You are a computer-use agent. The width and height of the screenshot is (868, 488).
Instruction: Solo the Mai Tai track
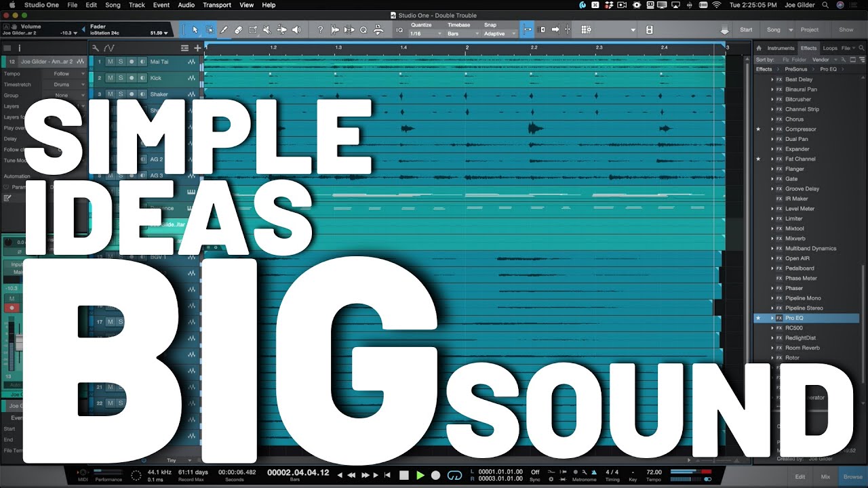(x=121, y=62)
